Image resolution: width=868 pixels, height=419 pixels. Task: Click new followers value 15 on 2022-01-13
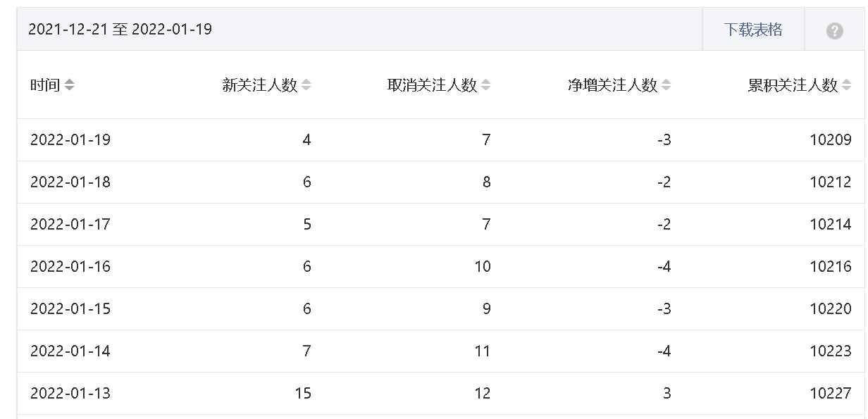[303, 393]
